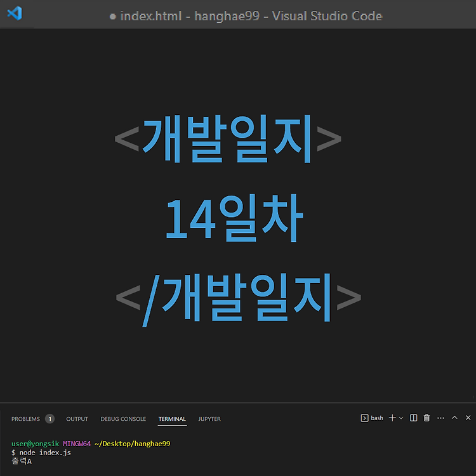The image size is (476, 476).
Task: Open the terminal more actions ellipsis menu
Action: point(441,418)
